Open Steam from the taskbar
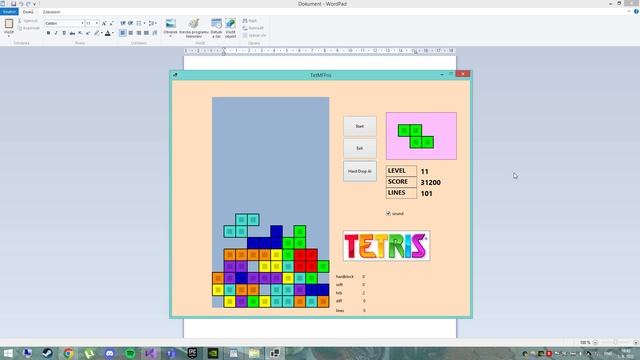This screenshot has height=360, width=640. coord(48,353)
